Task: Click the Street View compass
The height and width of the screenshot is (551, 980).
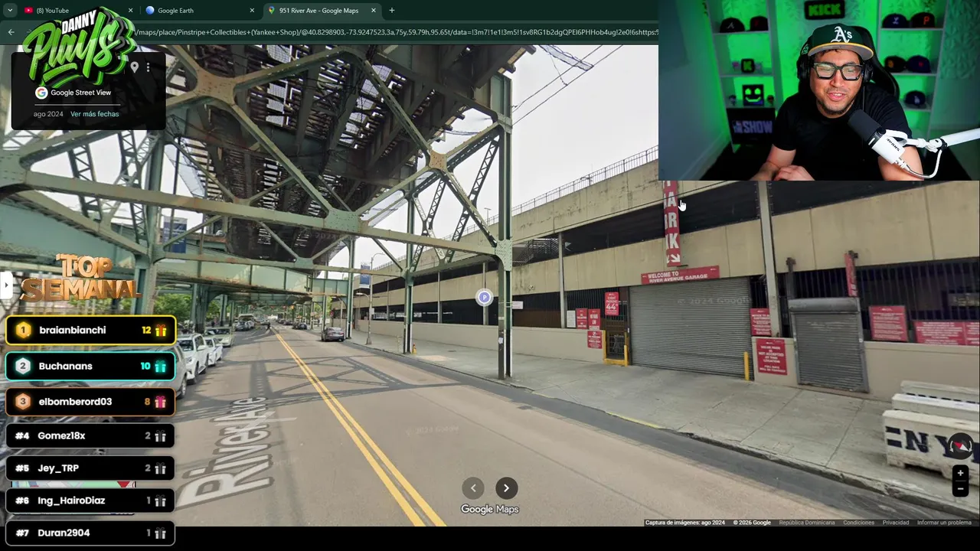Action: (x=960, y=445)
